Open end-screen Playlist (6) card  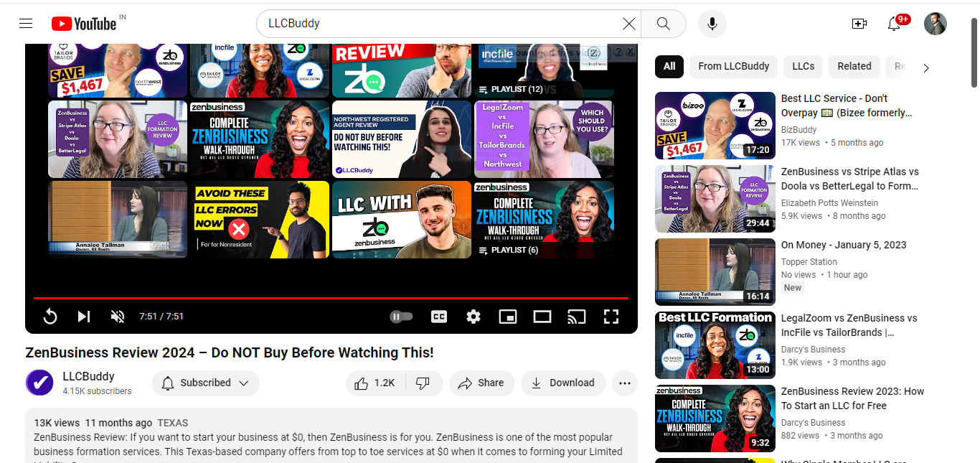click(544, 220)
